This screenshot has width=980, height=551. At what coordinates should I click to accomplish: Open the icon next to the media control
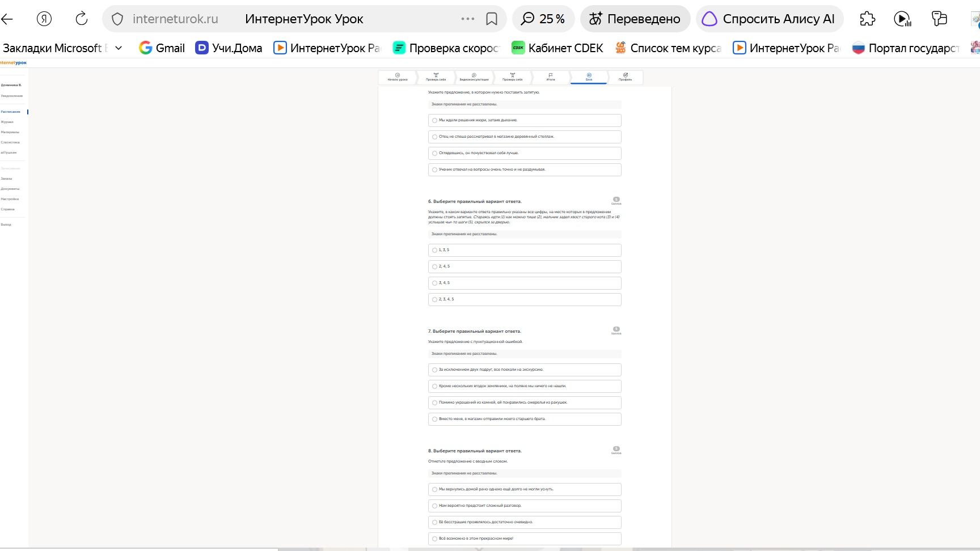pyautogui.click(x=940, y=19)
